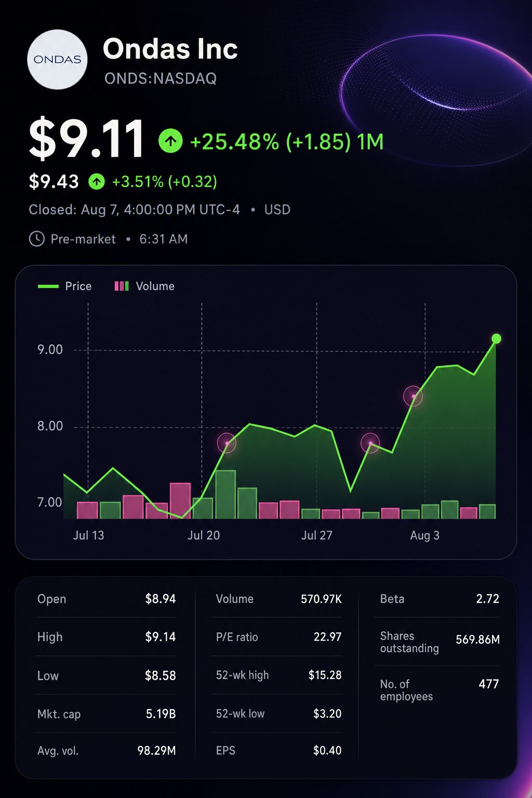
Task: Click the 52-wk high value $15.28
Action: tap(325, 675)
